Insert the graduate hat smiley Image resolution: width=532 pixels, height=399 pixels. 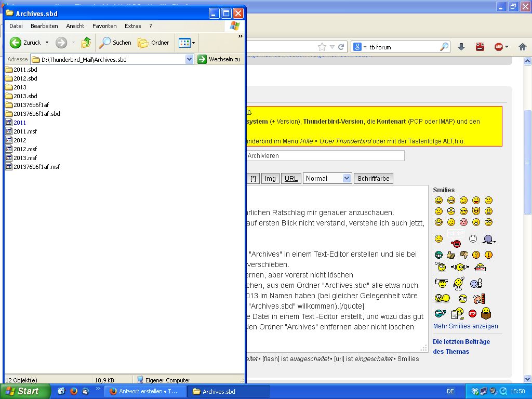[x=441, y=283]
